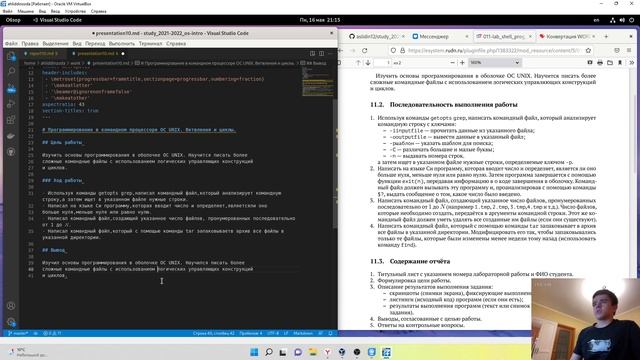640x360 pixels.
Task: Open the Accounts icon in VS Code
Action: [11, 306]
